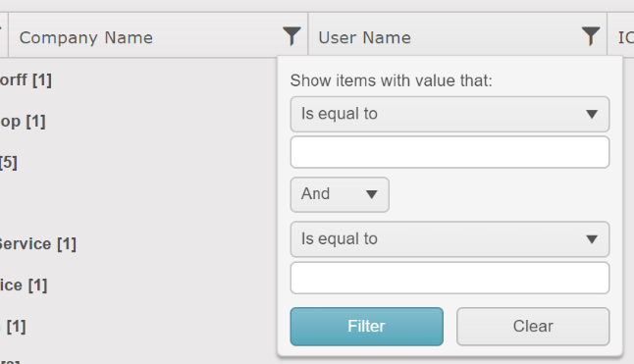Click the arrow on the And dropdown
634x364 pixels.
click(372, 194)
